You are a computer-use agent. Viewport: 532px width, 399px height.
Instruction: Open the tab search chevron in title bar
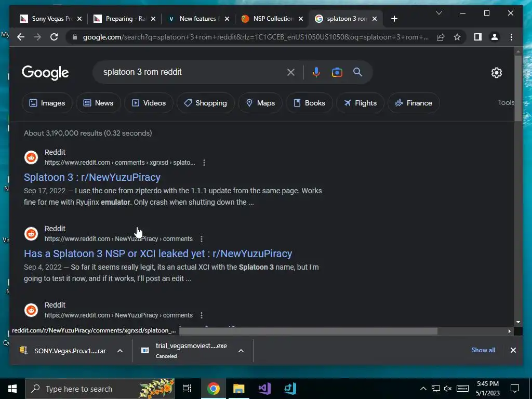[x=438, y=13]
